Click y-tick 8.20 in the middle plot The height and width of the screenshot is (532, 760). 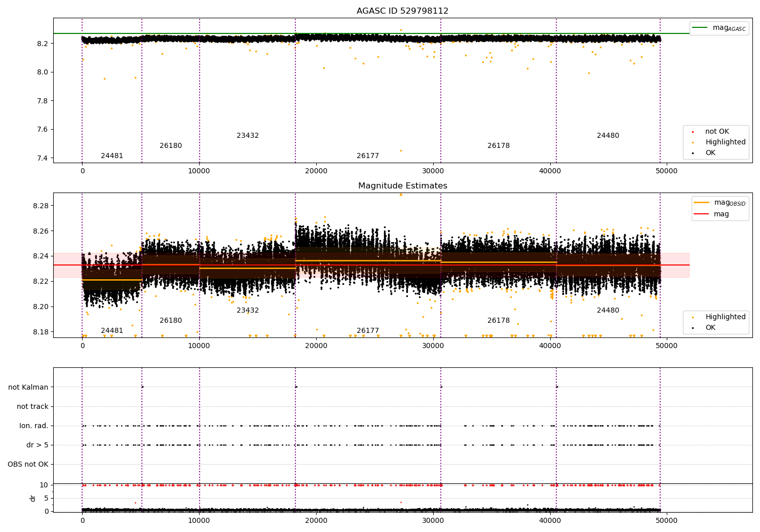click(x=41, y=307)
